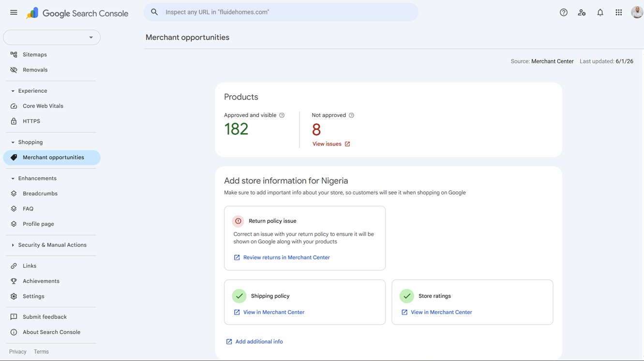
Task: Click the Return policy issue warning icon
Action: 238,221
